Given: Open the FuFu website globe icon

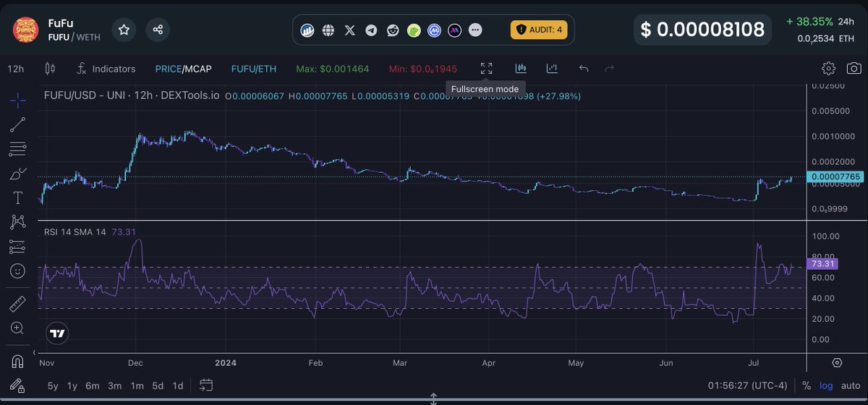Looking at the screenshot, I should tap(328, 30).
